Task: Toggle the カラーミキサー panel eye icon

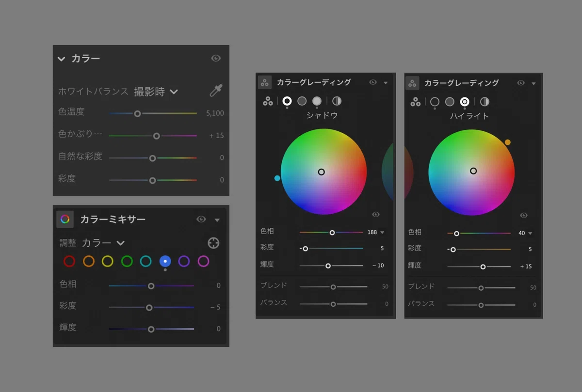Action: tap(201, 220)
